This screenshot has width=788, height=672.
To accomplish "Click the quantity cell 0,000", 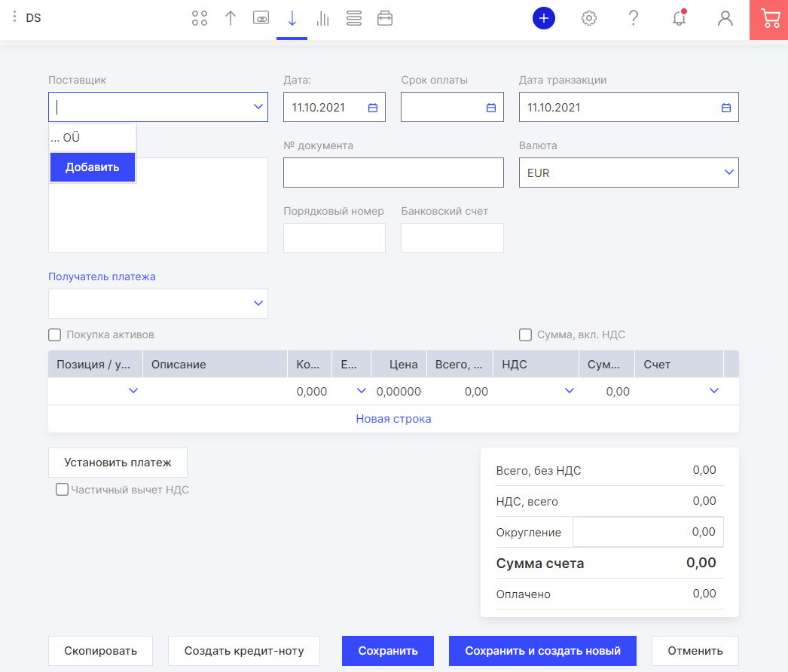I will coord(310,391).
